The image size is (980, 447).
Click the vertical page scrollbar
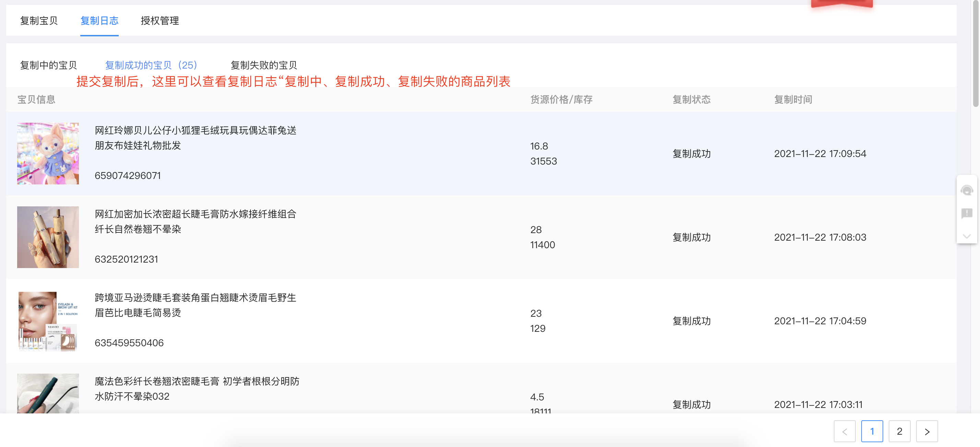(976, 53)
